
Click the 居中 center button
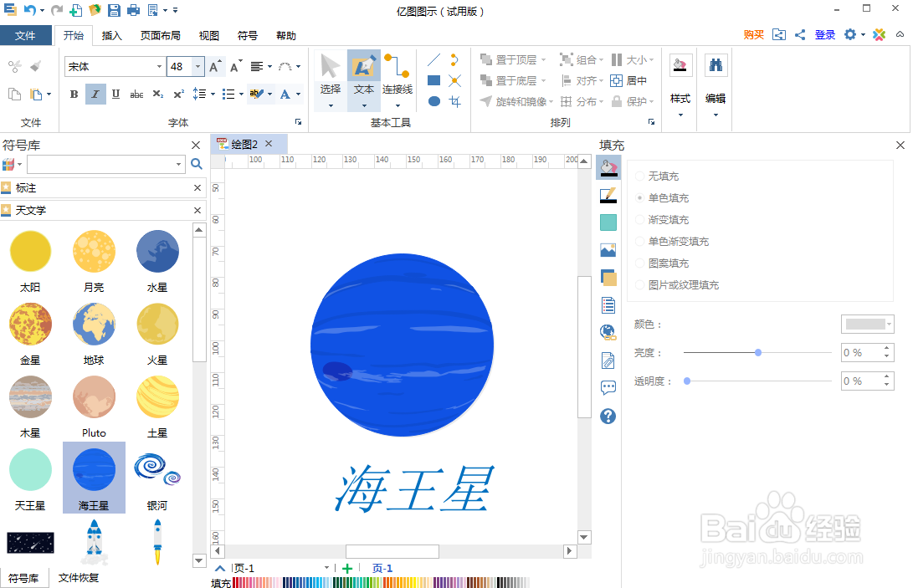point(628,81)
